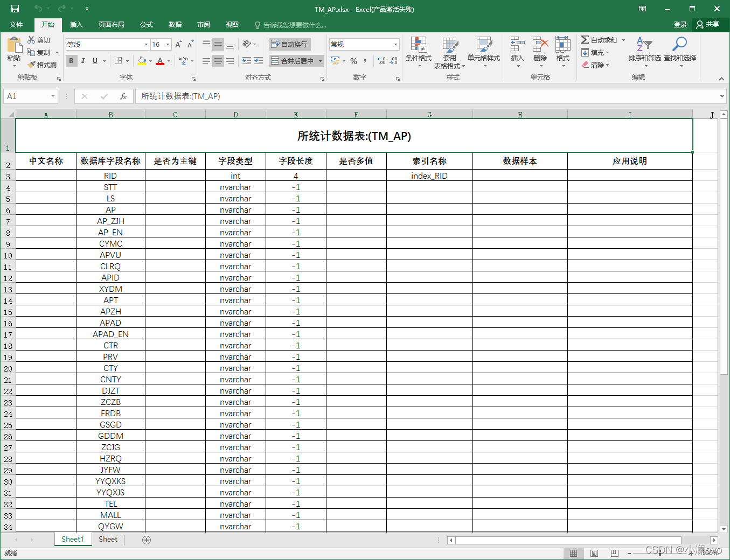Apply percent style format

click(x=353, y=61)
